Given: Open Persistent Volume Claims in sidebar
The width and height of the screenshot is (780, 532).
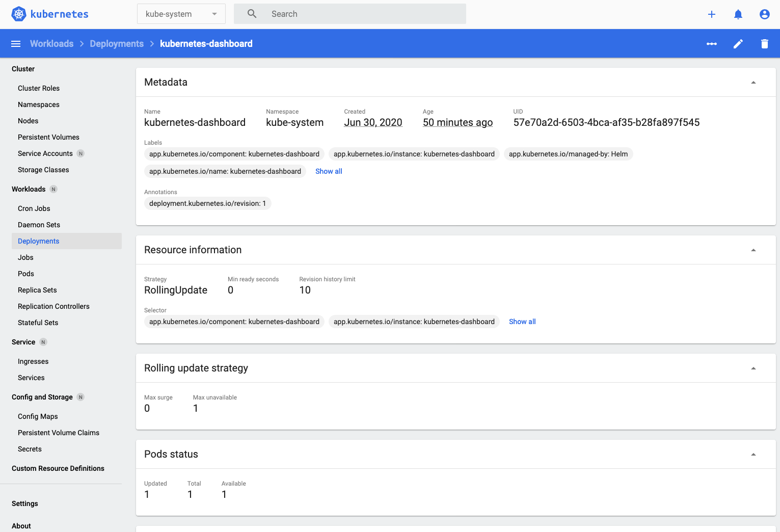Looking at the screenshot, I should pyautogui.click(x=59, y=433).
